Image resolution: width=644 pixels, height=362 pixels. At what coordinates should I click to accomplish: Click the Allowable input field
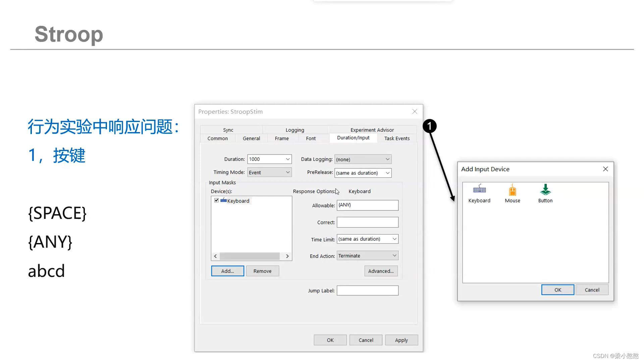pos(367,205)
